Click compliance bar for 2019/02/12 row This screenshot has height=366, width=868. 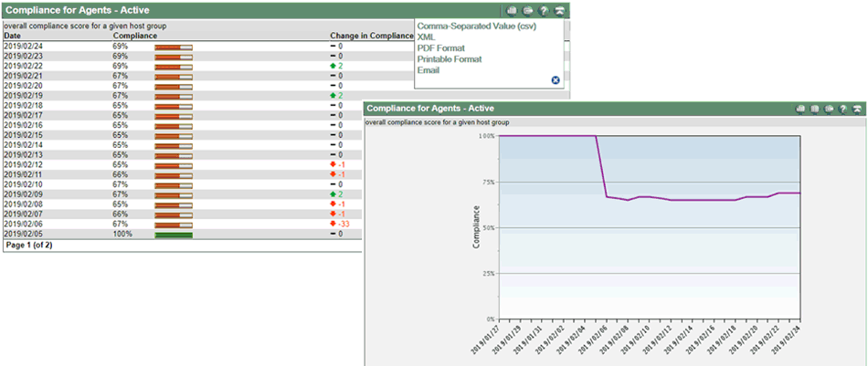click(174, 165)
